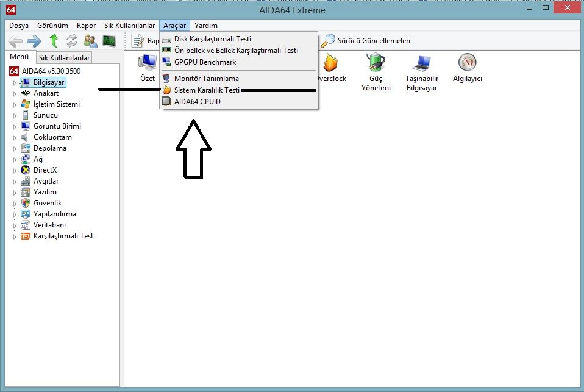Screen dimensions: 584x392
Task: Choose GPGPU Benchmark menu entry
Action: (x=239, y=62)
